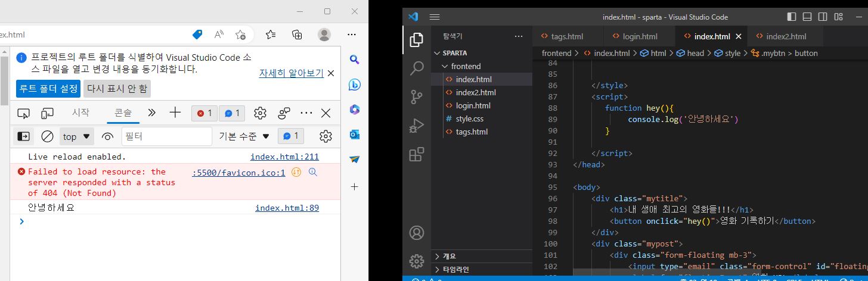Open Source Control view in VS Code
The image size is (868, 281).
[x=417, y=97]
